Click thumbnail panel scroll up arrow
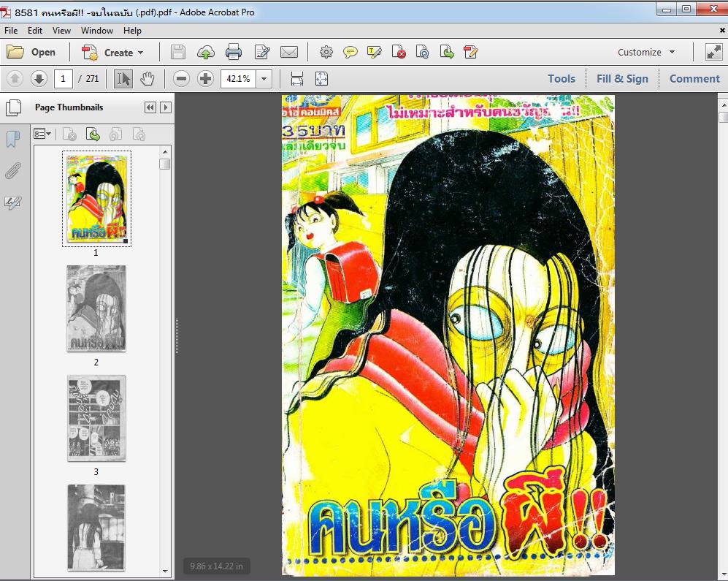Viewport: 728px width, 581px height. pos(165,152)
